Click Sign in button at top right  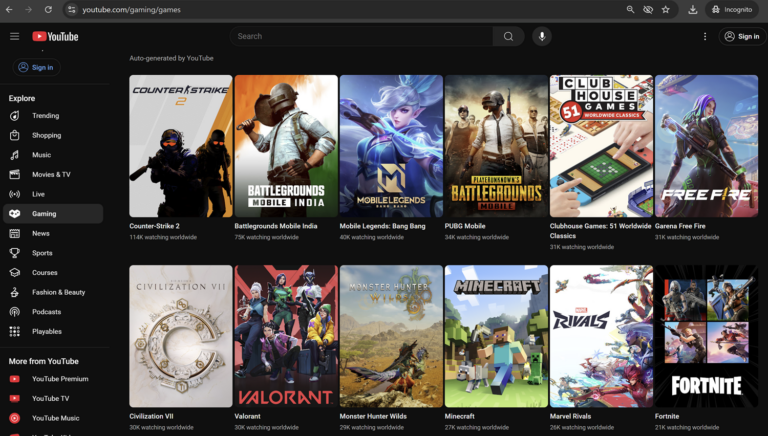tap(742, 36)
